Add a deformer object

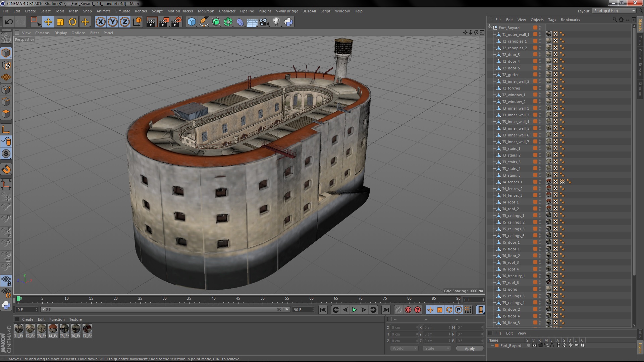[240, 22]
